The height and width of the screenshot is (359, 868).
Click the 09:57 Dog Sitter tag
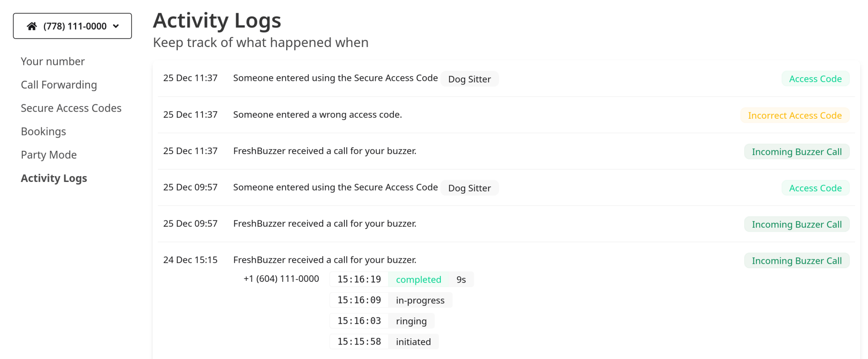pos(469,188)
